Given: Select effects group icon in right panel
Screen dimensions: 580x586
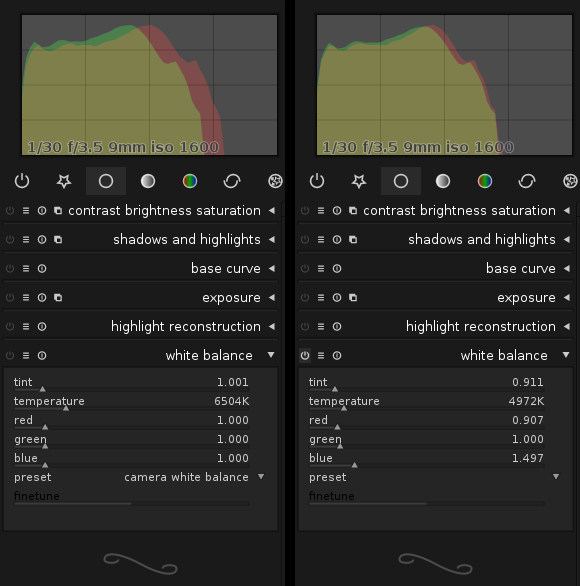Looking at the screenshot, I should [570, 181].
